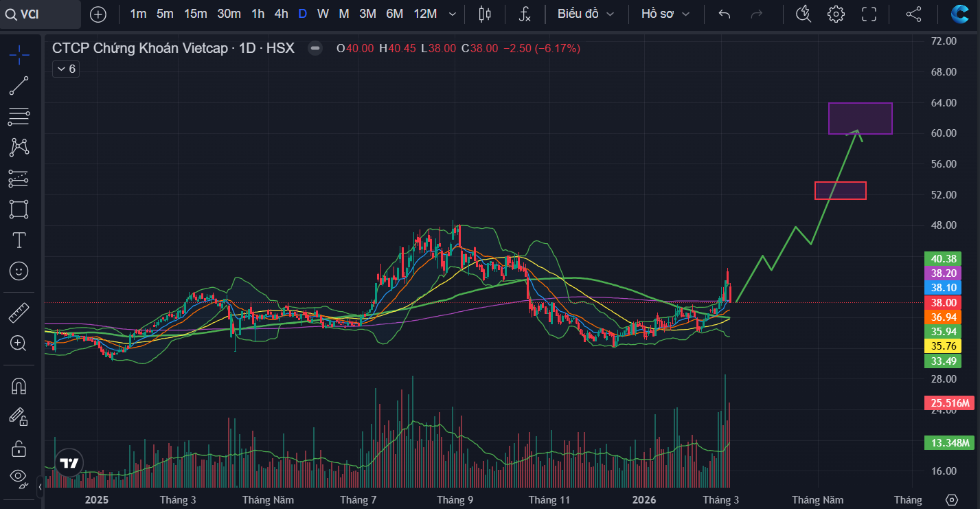Pick the forecast and measurement tool
The width and height of the screenshot is (980, 509).
pyautogui.click(x=19, y=178)
